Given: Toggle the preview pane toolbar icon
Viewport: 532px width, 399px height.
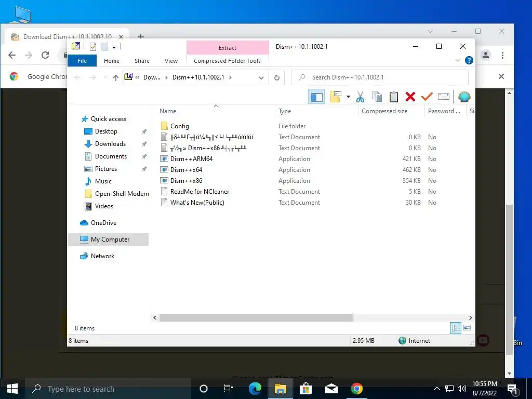Looking at the screenshot, I should (x=316, y=97).
